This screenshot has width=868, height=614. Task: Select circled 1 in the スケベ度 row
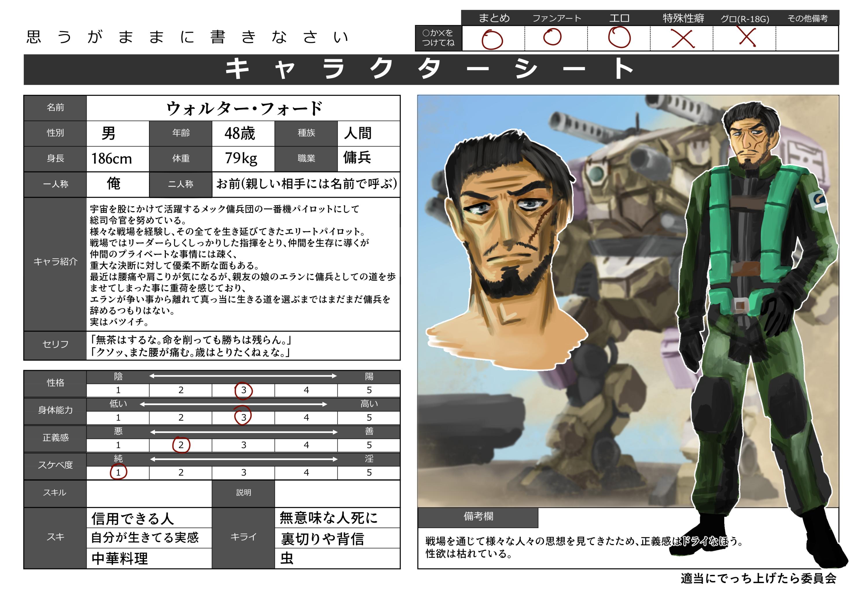click(x=118, y=472)
